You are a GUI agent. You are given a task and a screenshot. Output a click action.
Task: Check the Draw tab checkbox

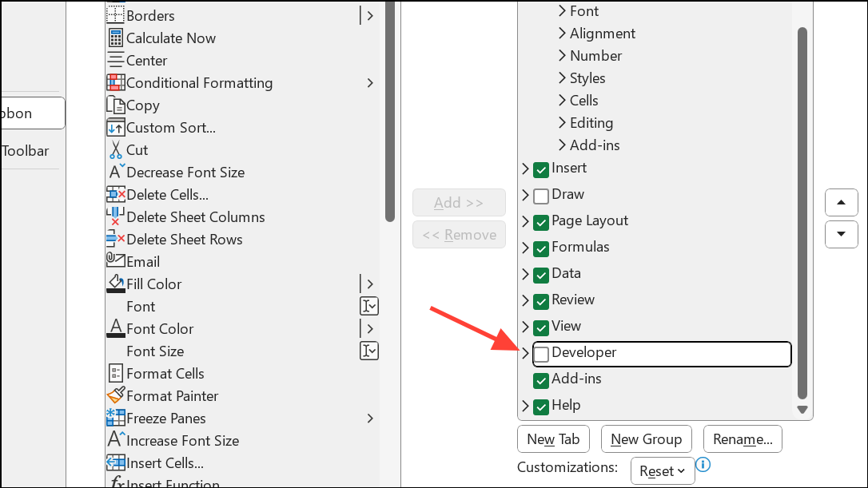541,195
